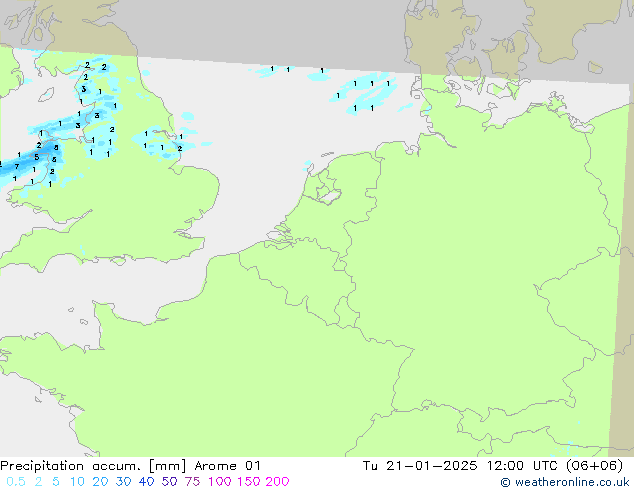
Task: Click the date 'Tu 21-01-2025'
Action: (420, 466)
